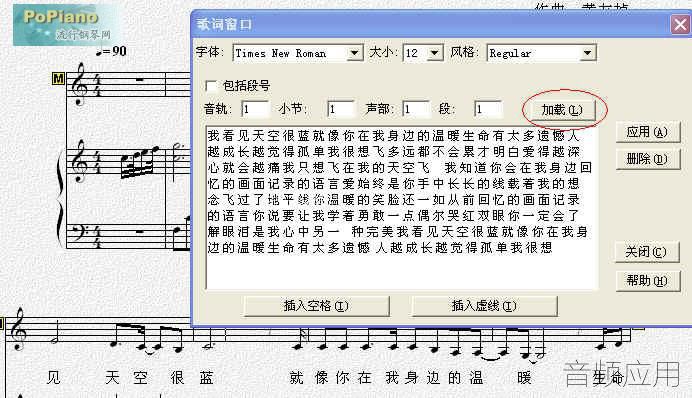The height and width of the screenshot is (398, 692).
Task: Click the 删除(D) delete button
Action: 647,159
